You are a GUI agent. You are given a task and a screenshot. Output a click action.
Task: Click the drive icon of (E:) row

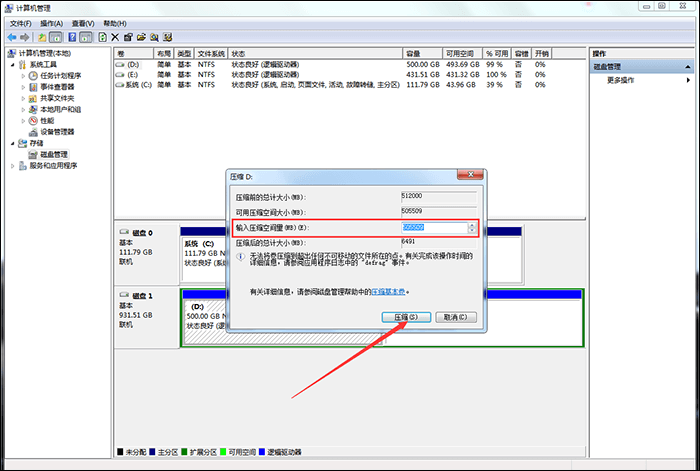click(x=120, y=75)
